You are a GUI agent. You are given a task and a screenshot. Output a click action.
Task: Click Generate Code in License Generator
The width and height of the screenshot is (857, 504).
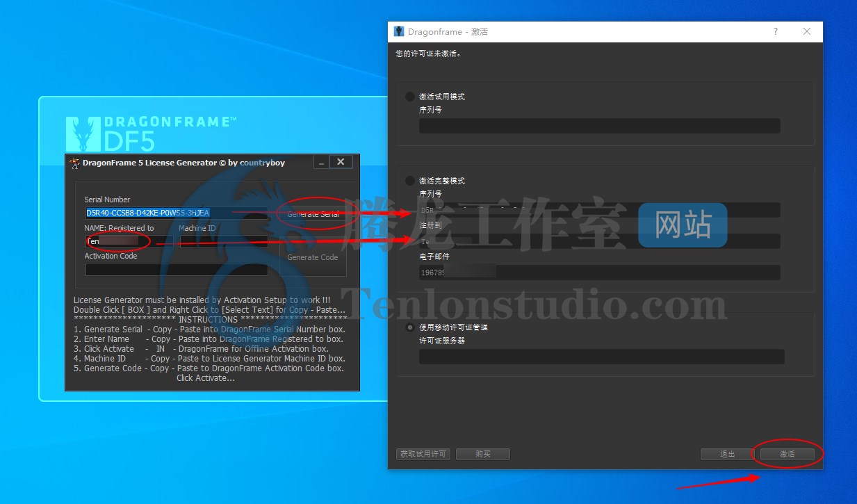(x=313, y=257)
